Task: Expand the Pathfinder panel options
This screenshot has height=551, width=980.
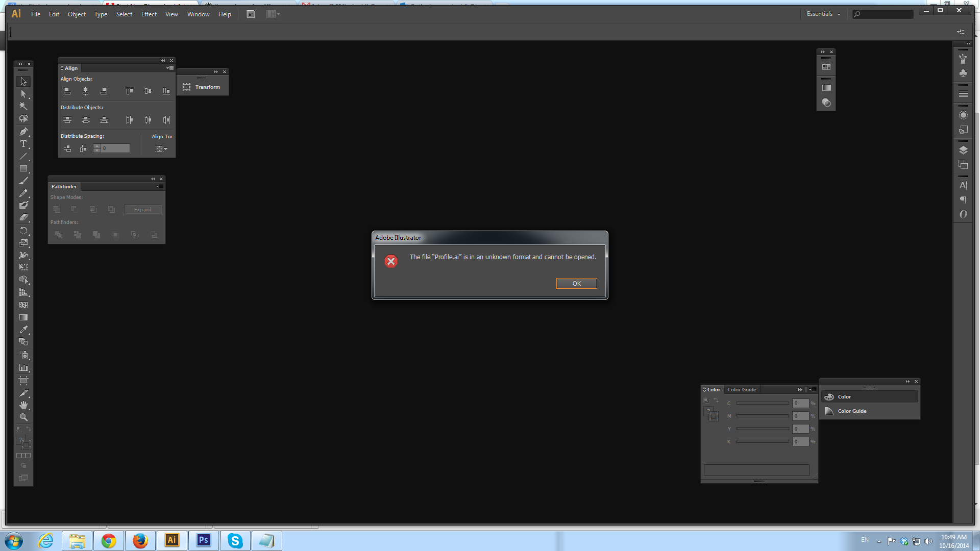Action: click(160, 186)
